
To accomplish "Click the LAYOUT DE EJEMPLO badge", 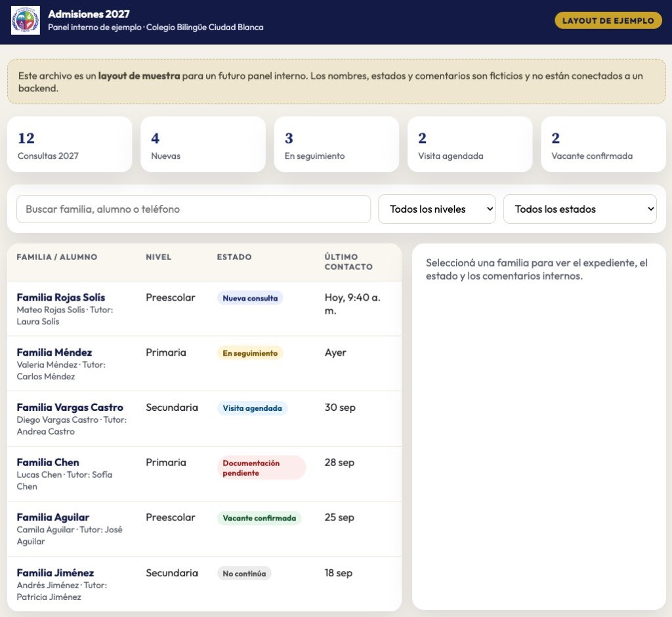I will 608,20.
